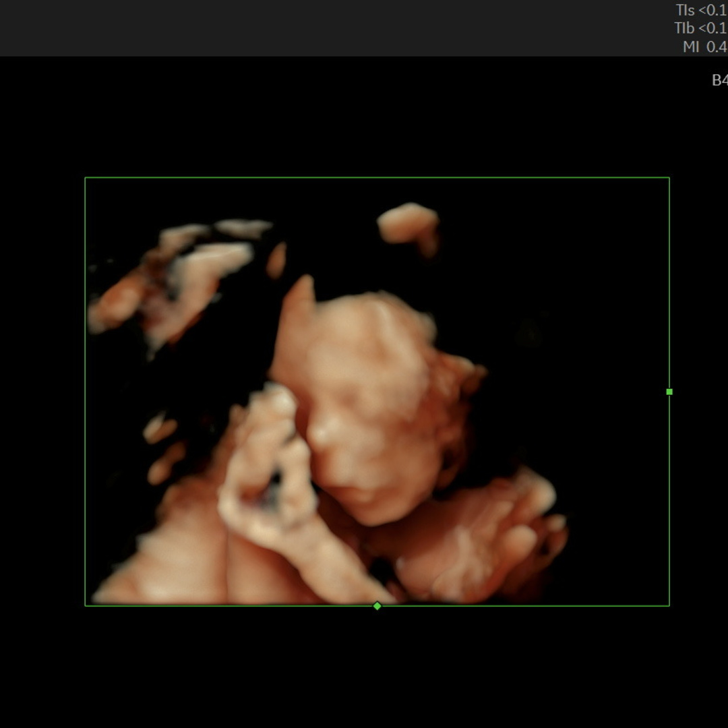Click the dark gray header bar at the top
728x728 pixels.
coord(337,28)
